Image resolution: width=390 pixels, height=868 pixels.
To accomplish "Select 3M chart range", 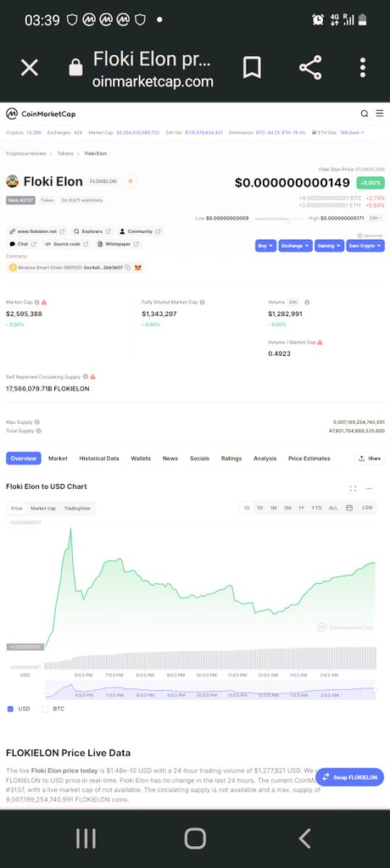I will tap(287, 508).
